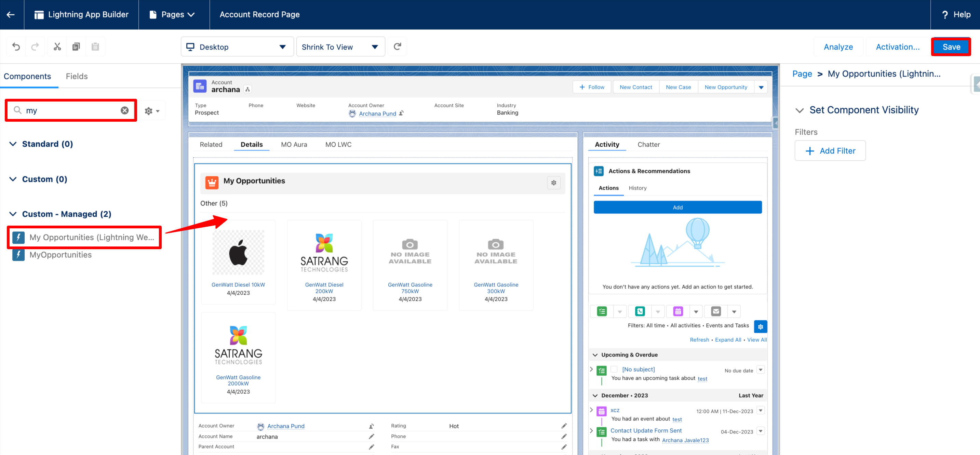Image resolution: width=980 pixels, height=455 pixels.
Task: Collapse Set Component Visibility section
Action: point(800,110)
